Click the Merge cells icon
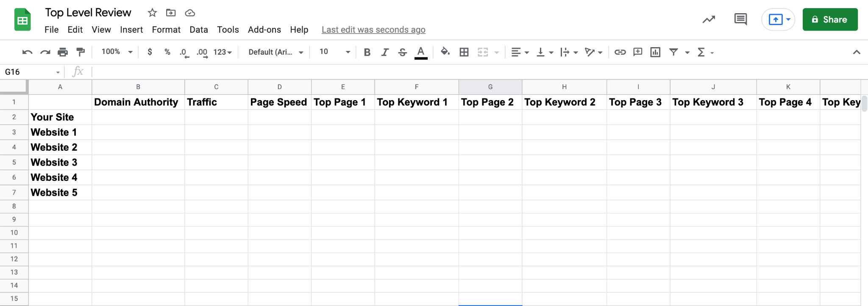The image size is (868, 306). [x=483, y=52]
